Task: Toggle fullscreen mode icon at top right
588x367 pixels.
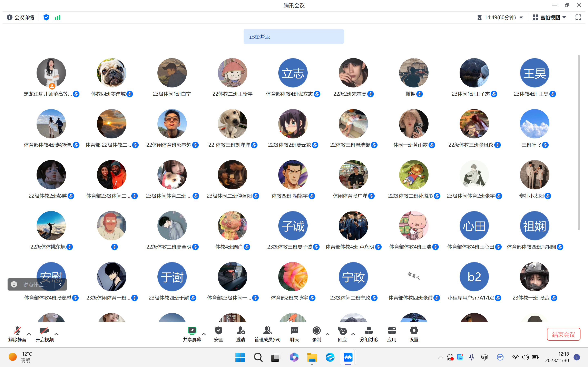Action: point(578,17)
